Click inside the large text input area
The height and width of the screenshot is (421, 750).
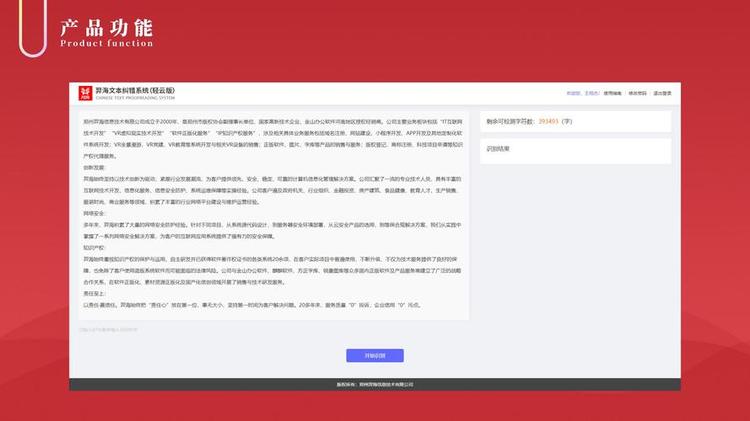(274, 216)
